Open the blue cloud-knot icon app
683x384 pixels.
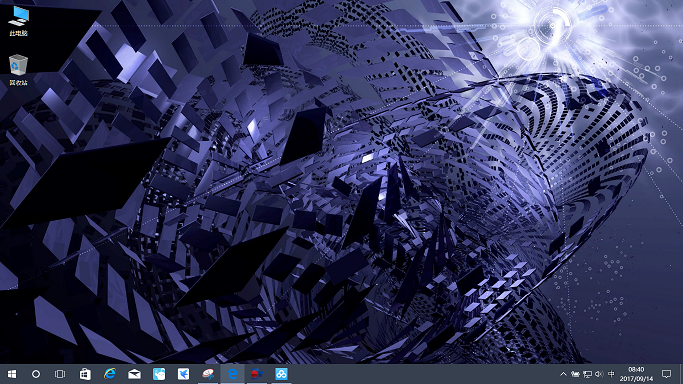(x=281, y=374)
